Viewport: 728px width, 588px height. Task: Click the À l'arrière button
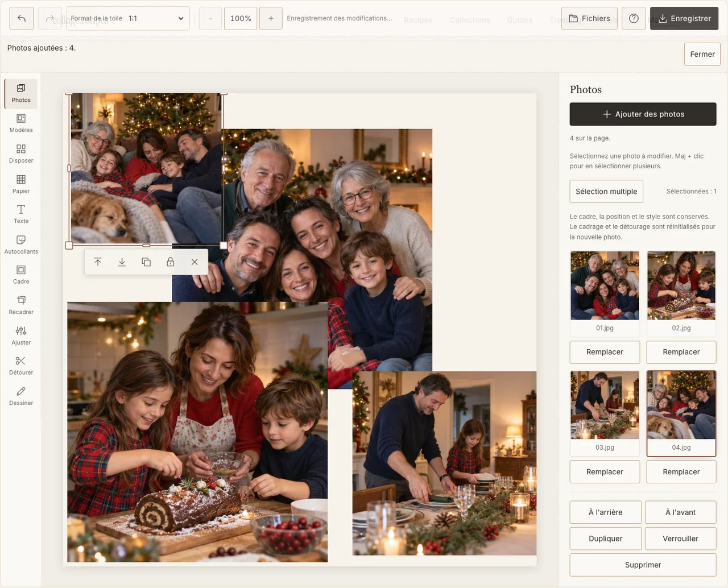click(x=606, y=512)
